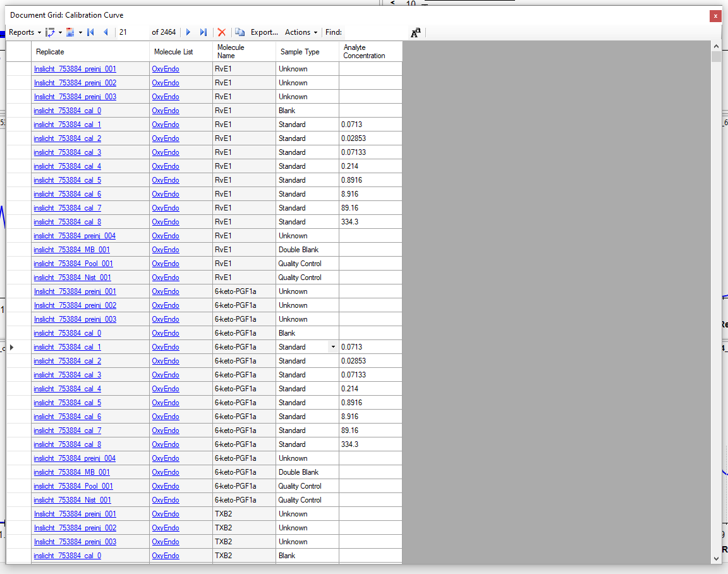
Task: Go to the first record in navigator
Action: click(90, 32)
